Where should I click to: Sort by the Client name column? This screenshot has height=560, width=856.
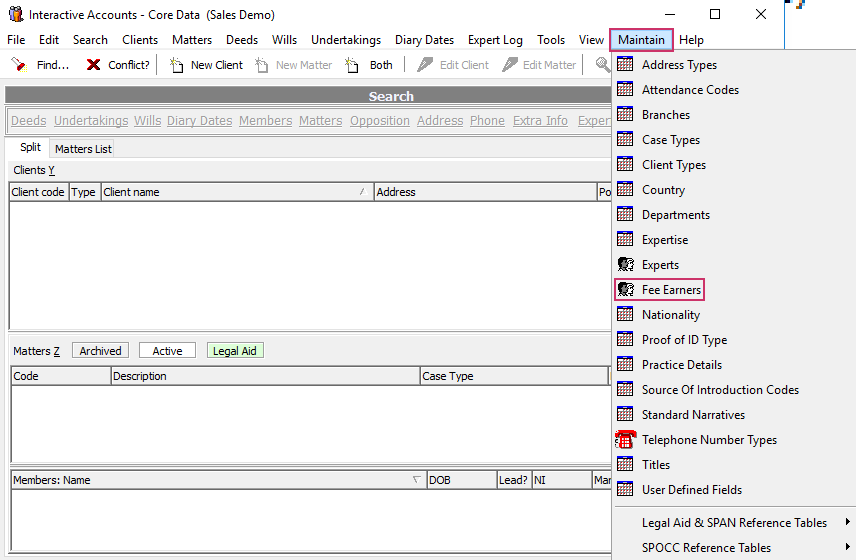coord(237,192)
